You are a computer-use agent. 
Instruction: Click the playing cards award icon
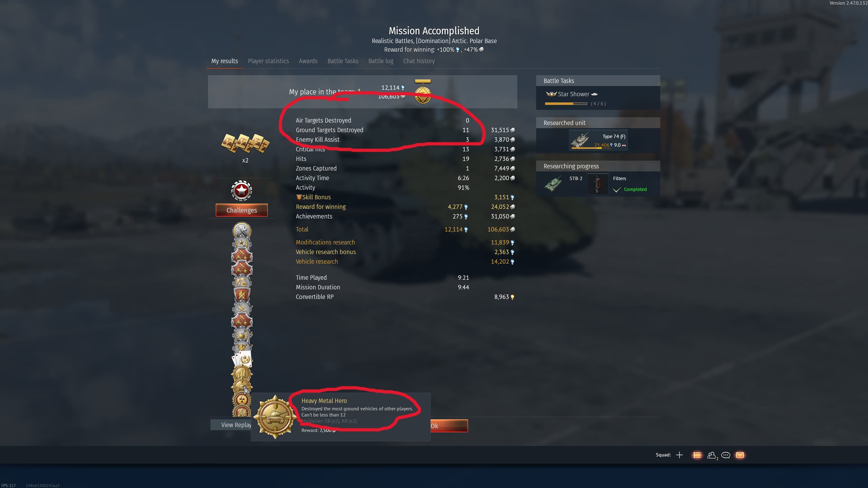(x=242, y=359)
